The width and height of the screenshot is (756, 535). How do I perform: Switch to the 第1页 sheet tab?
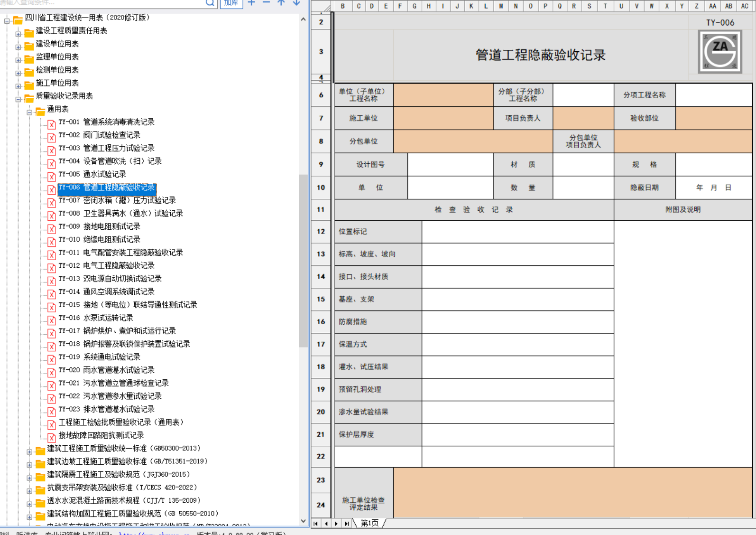point(369,523)
